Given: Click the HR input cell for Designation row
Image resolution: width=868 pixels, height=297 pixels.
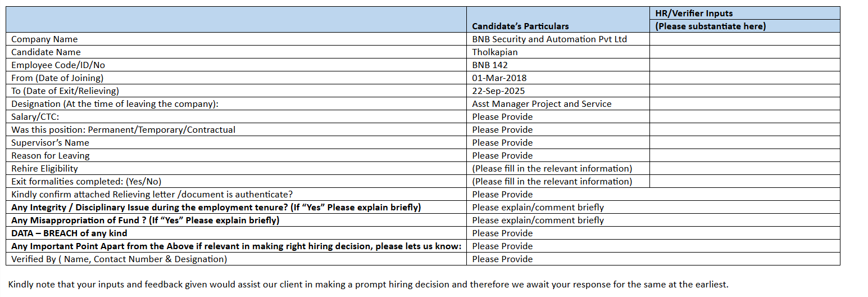Looking at the screenshot, I should [x=744, y=104].
